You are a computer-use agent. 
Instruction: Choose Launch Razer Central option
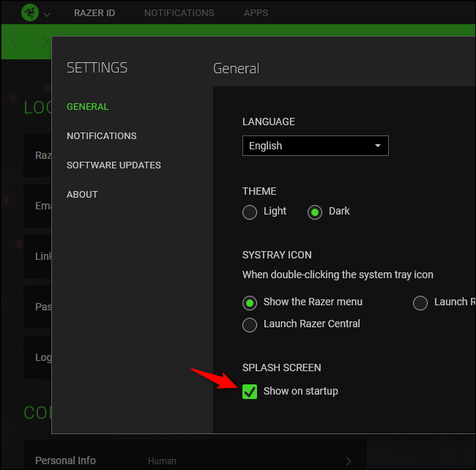click(x=250, y=324)
